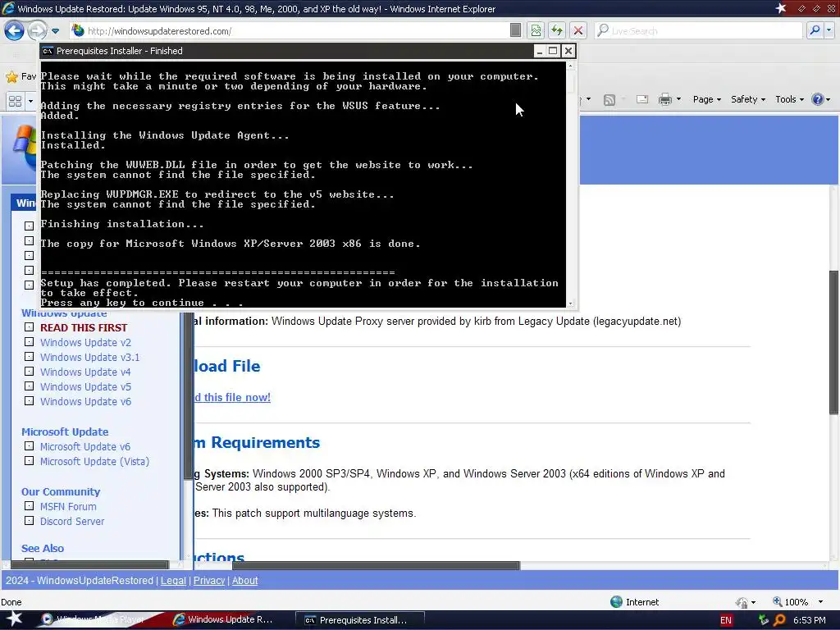The width and height of the screenshot is (840, 630).
Task: Click the Print printer icon
Action: click(664, 99)
